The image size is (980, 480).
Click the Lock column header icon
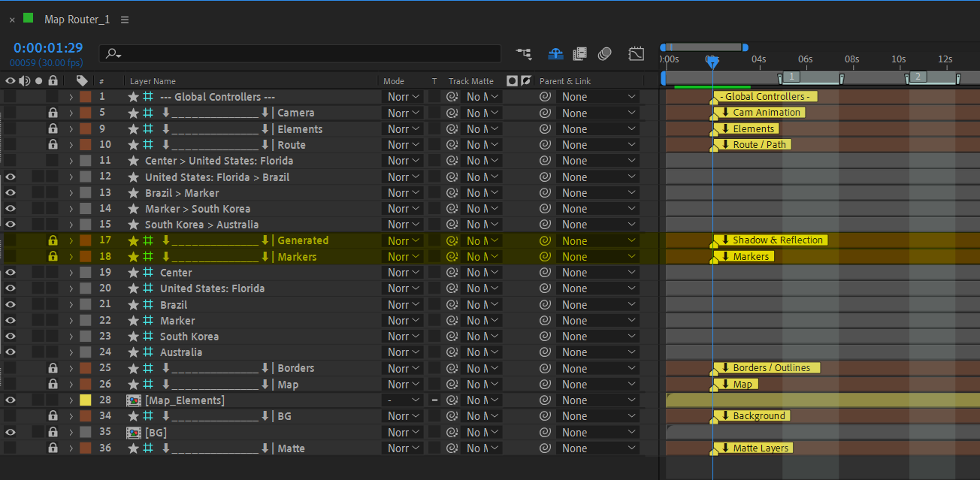[x=53, y=81]
